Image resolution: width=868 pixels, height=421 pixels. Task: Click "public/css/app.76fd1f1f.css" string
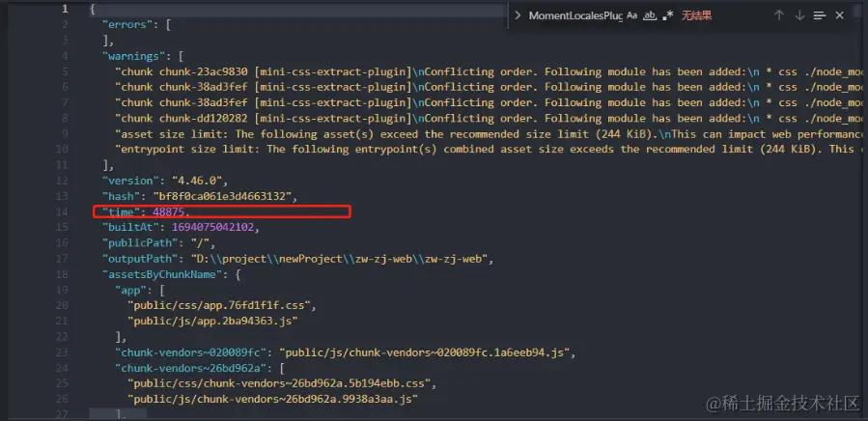click(x=221, y=305)
